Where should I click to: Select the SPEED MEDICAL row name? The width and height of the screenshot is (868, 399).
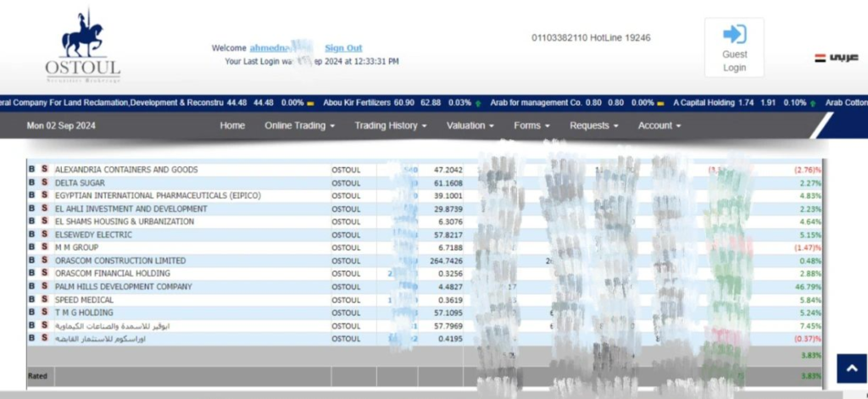coord(84,299)
